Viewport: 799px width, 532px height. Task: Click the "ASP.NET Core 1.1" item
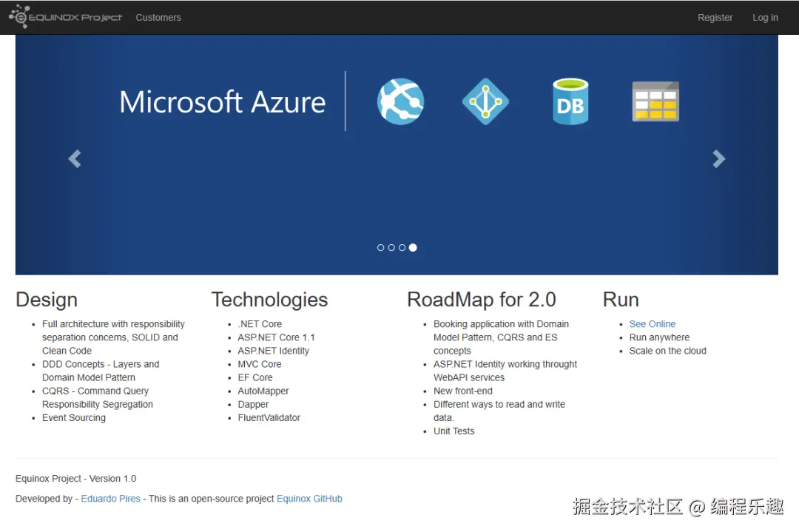click(276, 337)
